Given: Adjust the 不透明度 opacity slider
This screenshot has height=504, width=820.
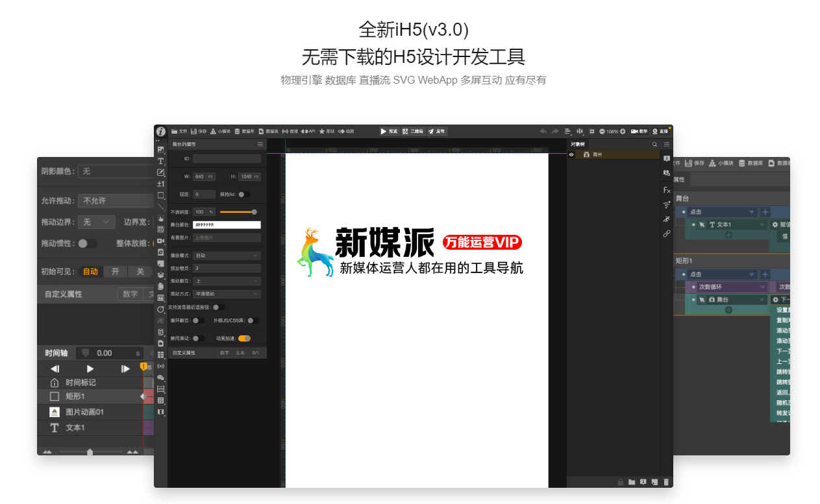Looking at the screenshot, I should click(238, 211).
